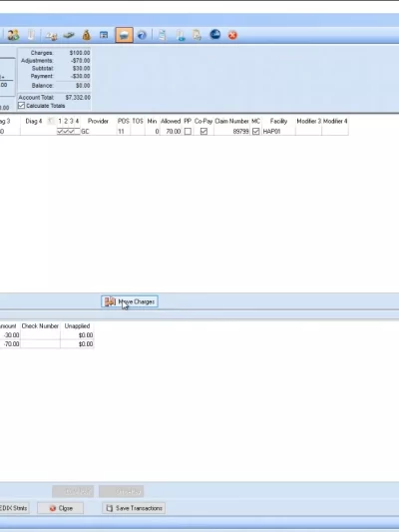Click the Min column header

pyautogui.click(x=152, y=121)
